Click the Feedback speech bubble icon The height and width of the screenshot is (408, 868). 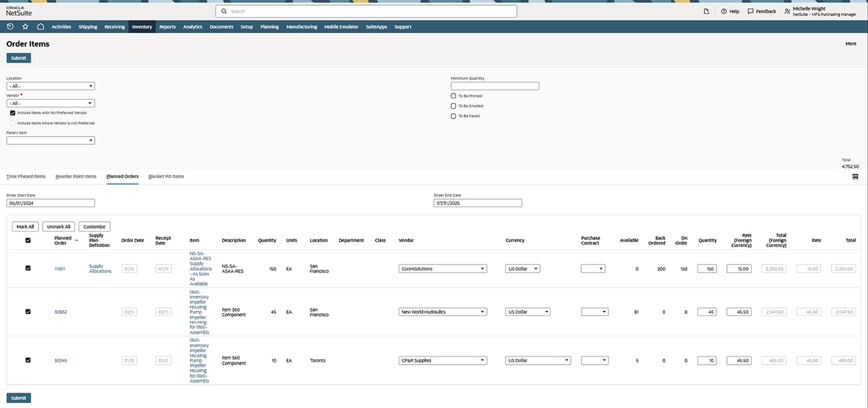750,12
